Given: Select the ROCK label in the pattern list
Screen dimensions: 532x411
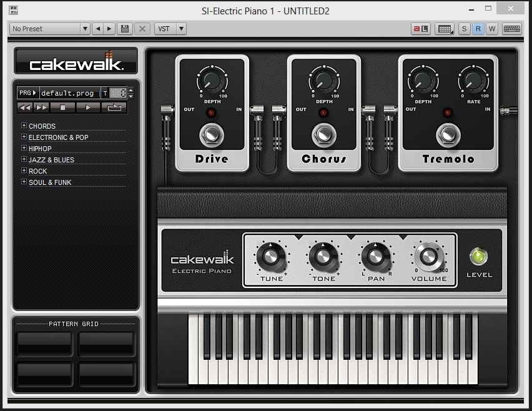Looking at the screenshot, I should [x=37, y=171].
